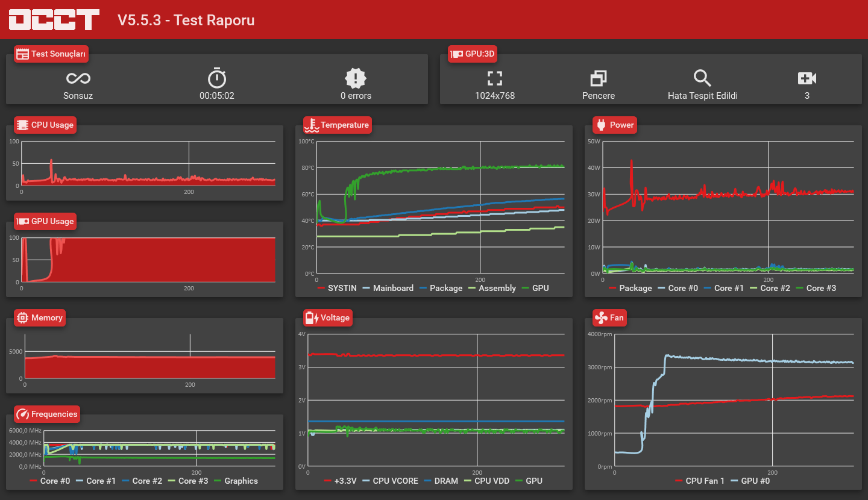This screenshot has height=500, width=868.
Task: Click the Hata Tespit Edildi text
Action: (703, 96)
